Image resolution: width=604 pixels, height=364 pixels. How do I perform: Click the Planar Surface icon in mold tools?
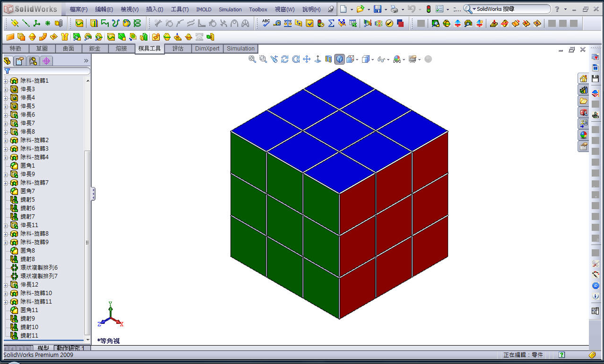pyautogui.click(x=10, y=37)
